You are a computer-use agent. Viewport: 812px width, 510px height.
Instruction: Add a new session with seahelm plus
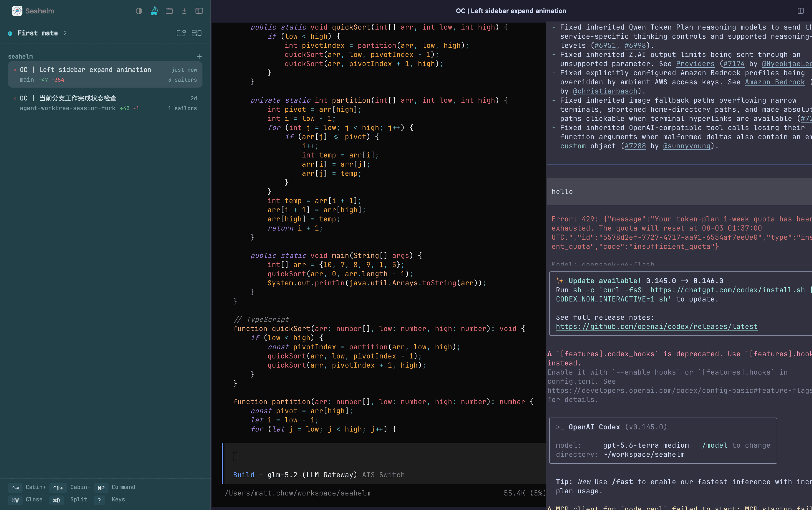(199, 56)
